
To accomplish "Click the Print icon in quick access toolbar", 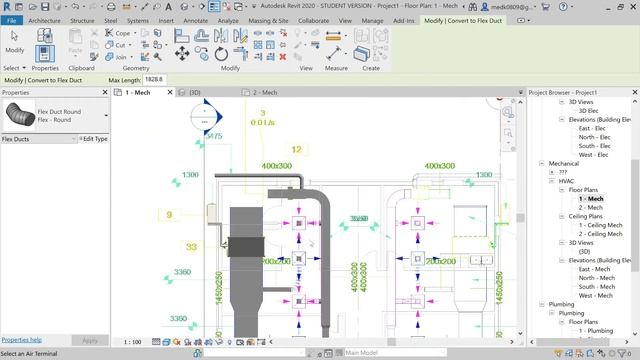I will [111, 7].
